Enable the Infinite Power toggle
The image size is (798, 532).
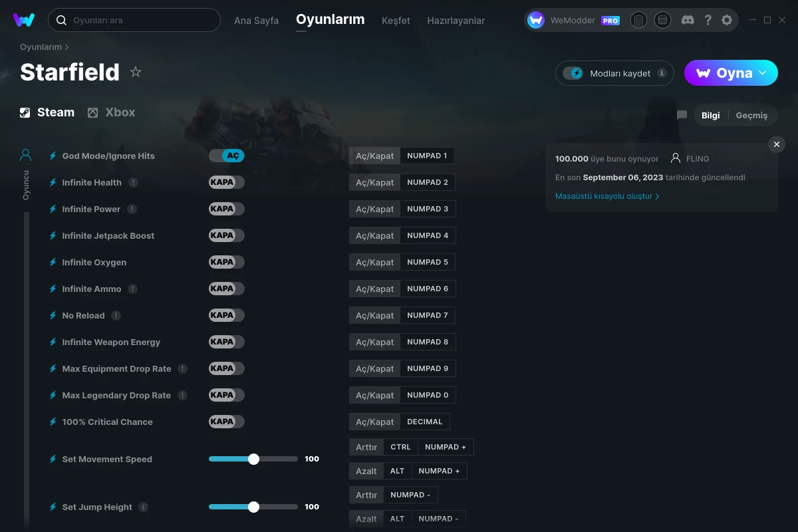click(x=227, y=209)
